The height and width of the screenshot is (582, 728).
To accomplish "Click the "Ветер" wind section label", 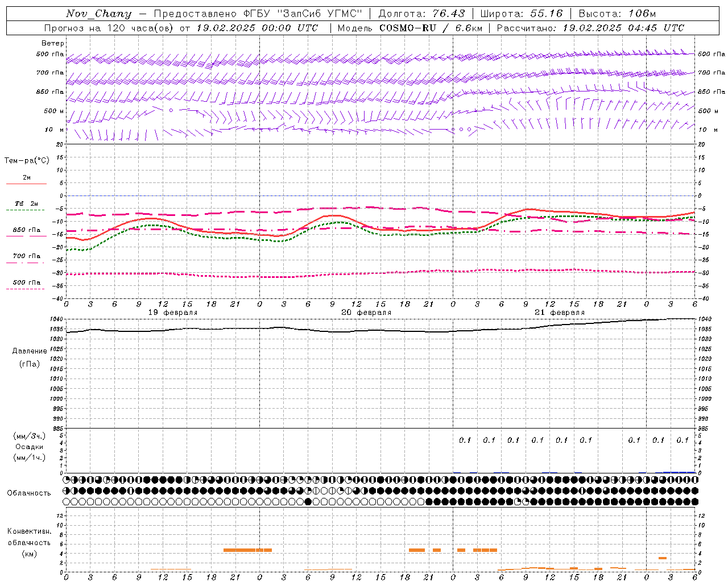I will click(53, 43).
